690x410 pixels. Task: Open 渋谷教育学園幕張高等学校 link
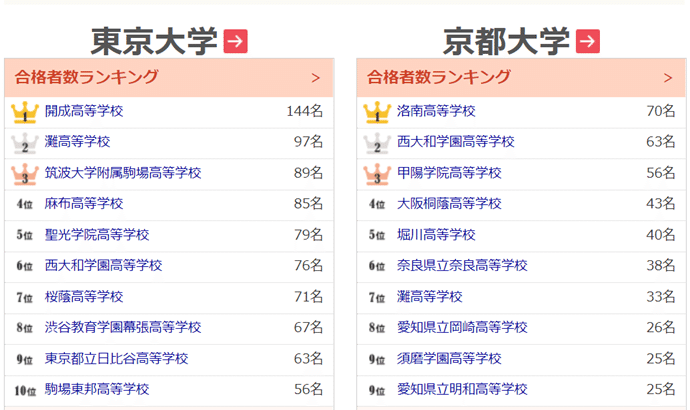pyautogui.click(x=123, y=327)
